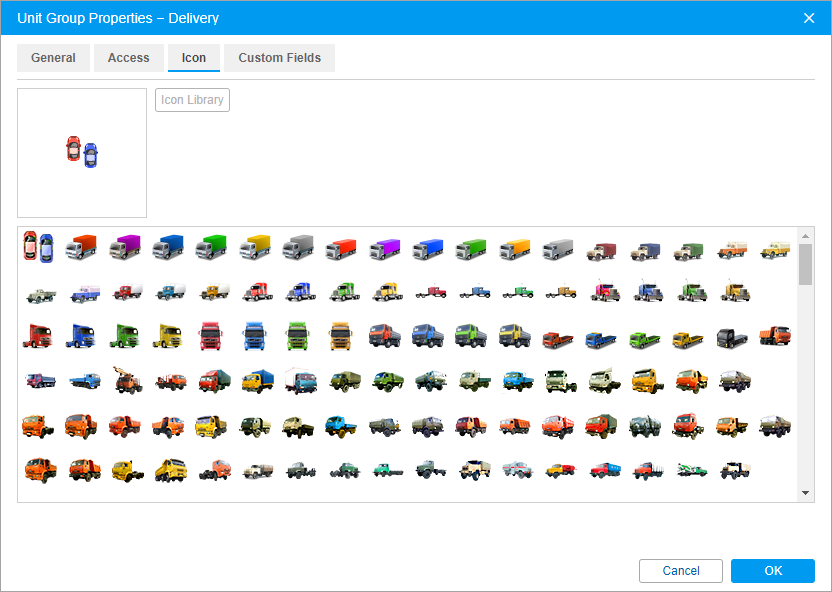Select the dump truck with green cab and gray bed
832x592 pixels.
(x=471, y=336)
